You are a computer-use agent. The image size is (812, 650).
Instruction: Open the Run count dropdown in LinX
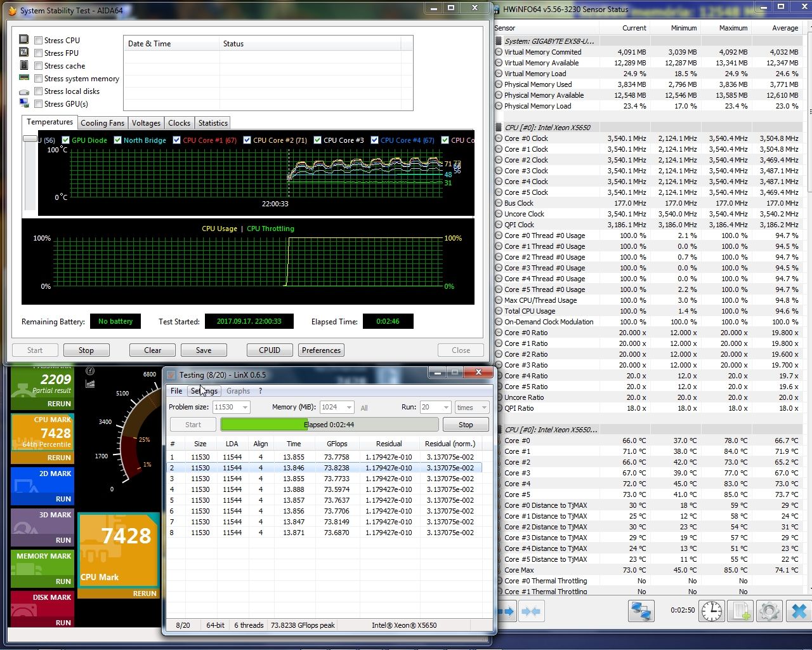click(x=435, y=407)
